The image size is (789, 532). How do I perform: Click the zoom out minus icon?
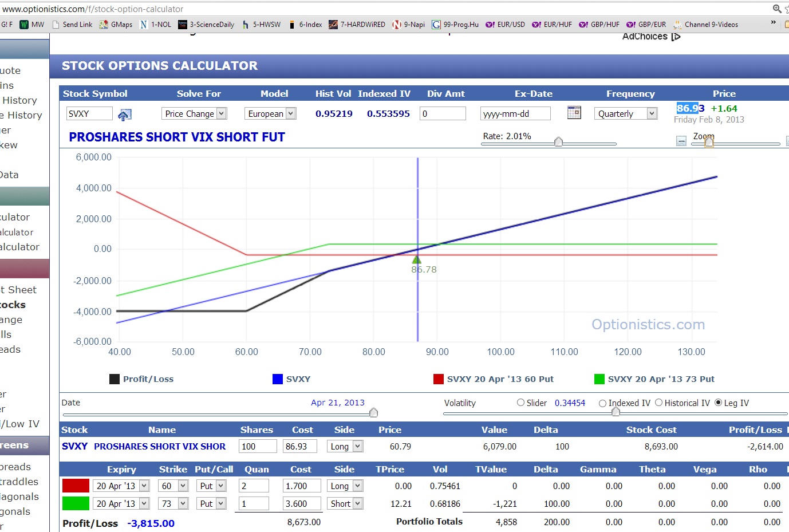click(x=681, y=141)
